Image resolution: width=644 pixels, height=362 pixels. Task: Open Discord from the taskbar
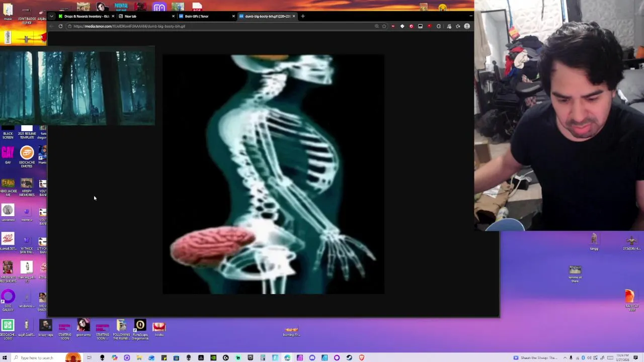(312, 357)
